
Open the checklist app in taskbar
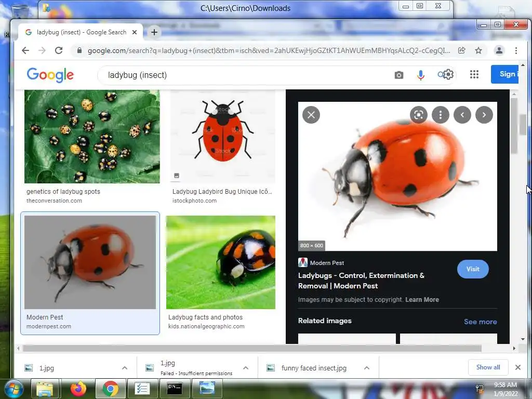[142, 389]
